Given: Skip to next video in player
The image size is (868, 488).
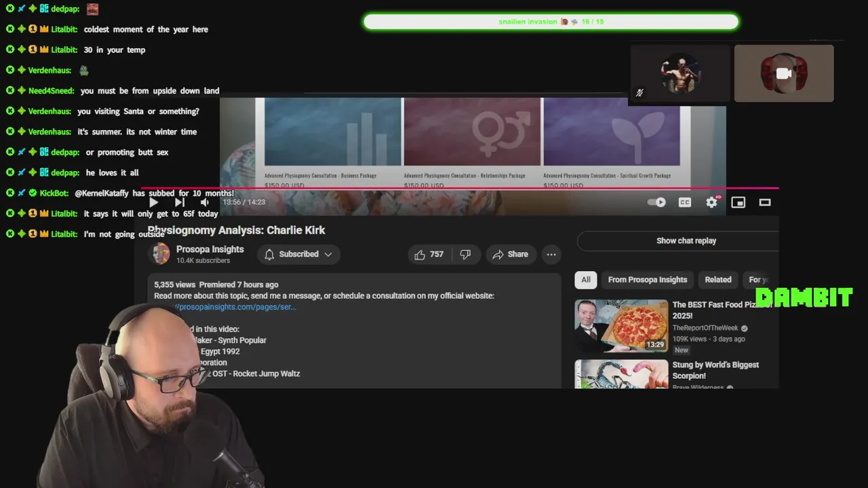Looking at the screenshot, I should pos(179,202).
